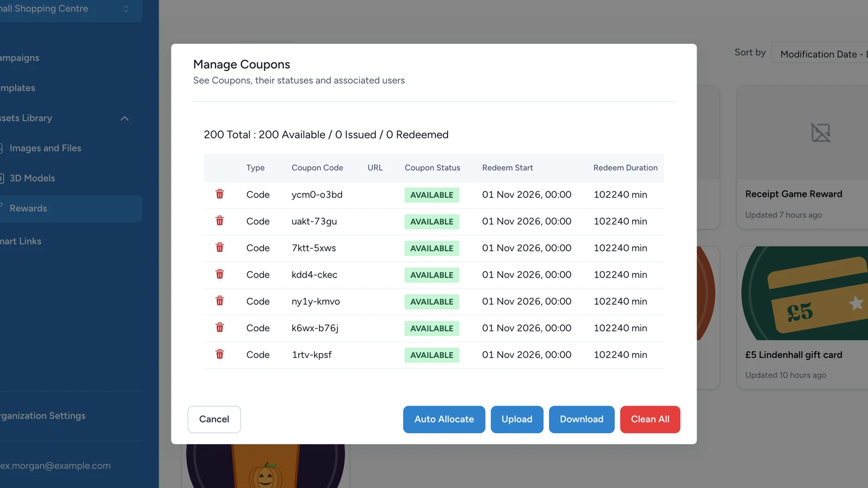Go to Images and Files
The height and width of the screenshot is (488, 868).
45,148
